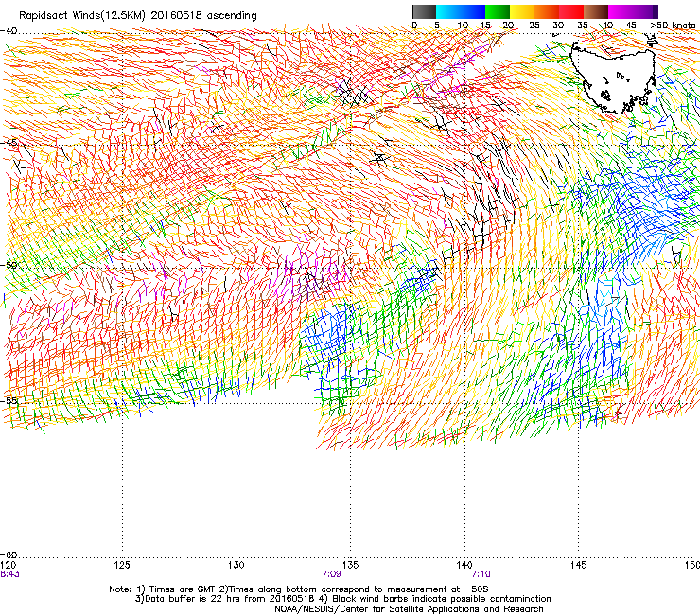The image size is (700, 615).
Task: Click the red 30-35 knots legend band
Action: tap(571, 11)
